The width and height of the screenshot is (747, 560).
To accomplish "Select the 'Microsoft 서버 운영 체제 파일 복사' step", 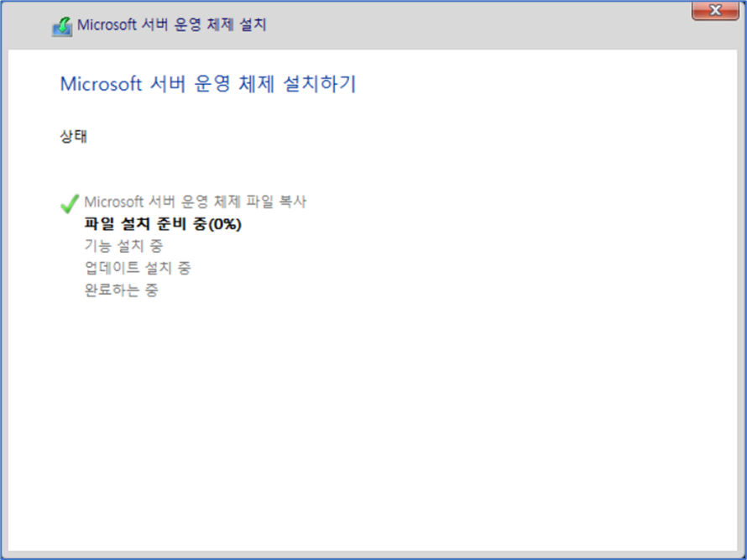I will 196,201.
